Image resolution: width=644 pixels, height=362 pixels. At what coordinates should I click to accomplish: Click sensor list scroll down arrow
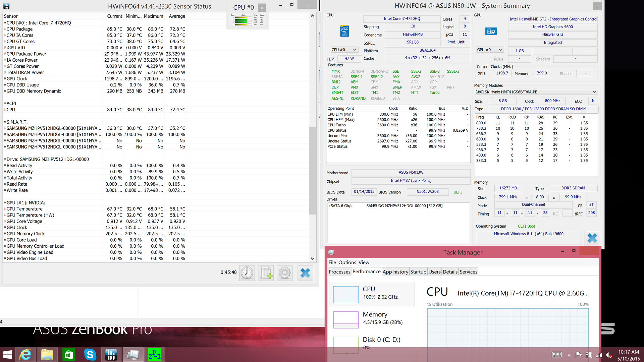pos(313,258)
